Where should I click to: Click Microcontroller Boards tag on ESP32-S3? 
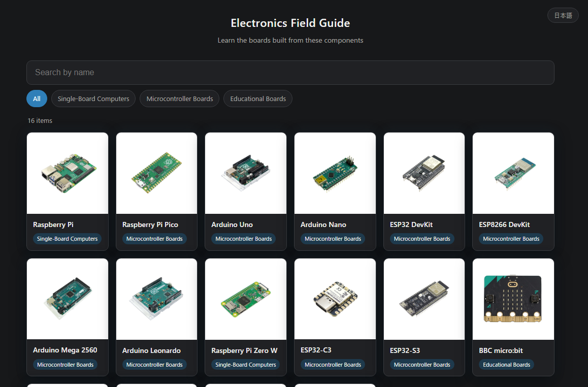point(422,365)
